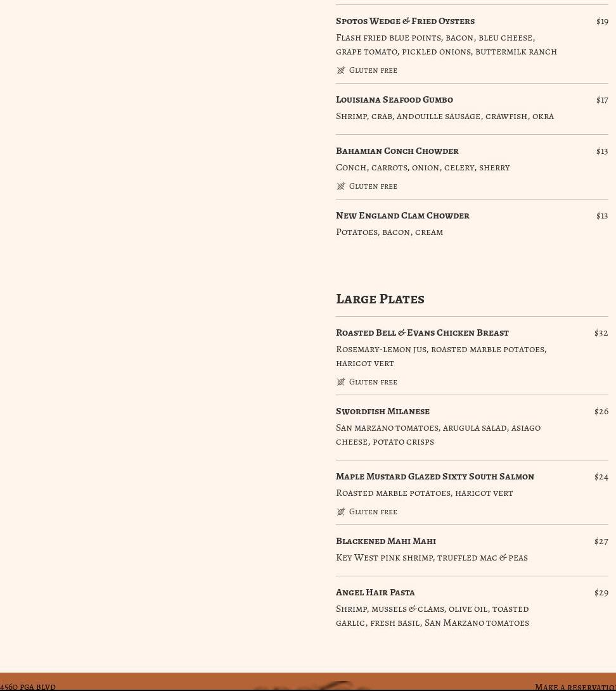616x691 pixels.
Task: Click the Spotos Wedge & Fried Oysters title
Action: 405,21
